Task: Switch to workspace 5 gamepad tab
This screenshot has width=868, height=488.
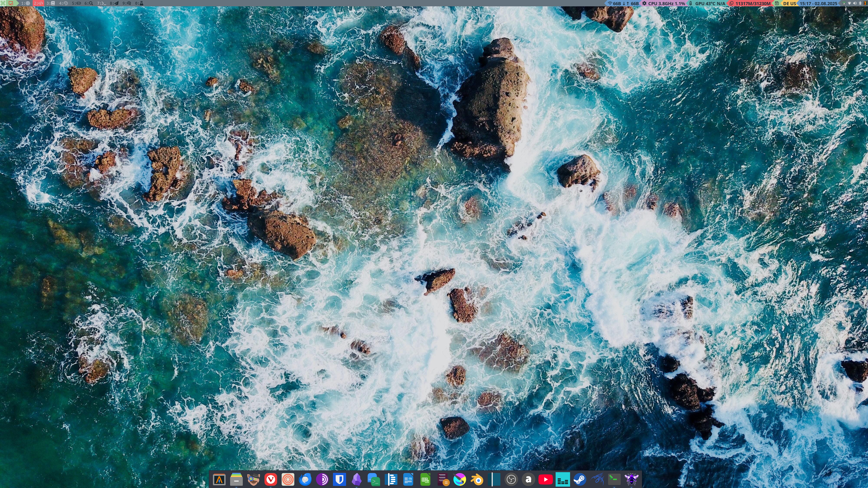Action: click(x=76, y=3)
